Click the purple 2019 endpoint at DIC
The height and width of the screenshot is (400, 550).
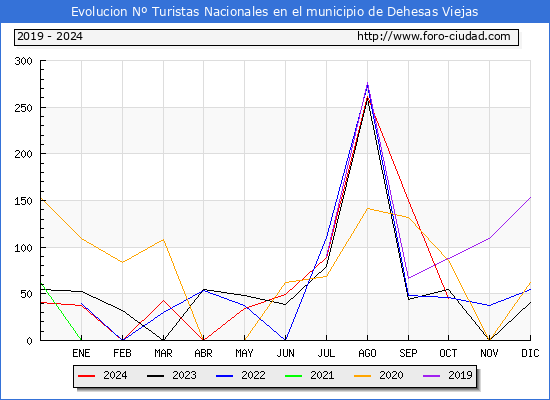point(530,198)
